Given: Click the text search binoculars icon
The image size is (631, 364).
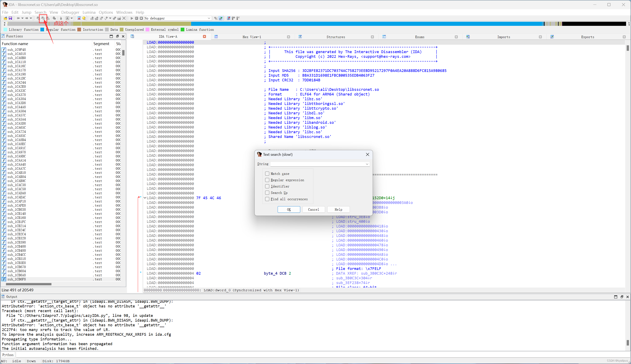Looking at the screenshot, I should pyautogui.click(x=43, y=18).
